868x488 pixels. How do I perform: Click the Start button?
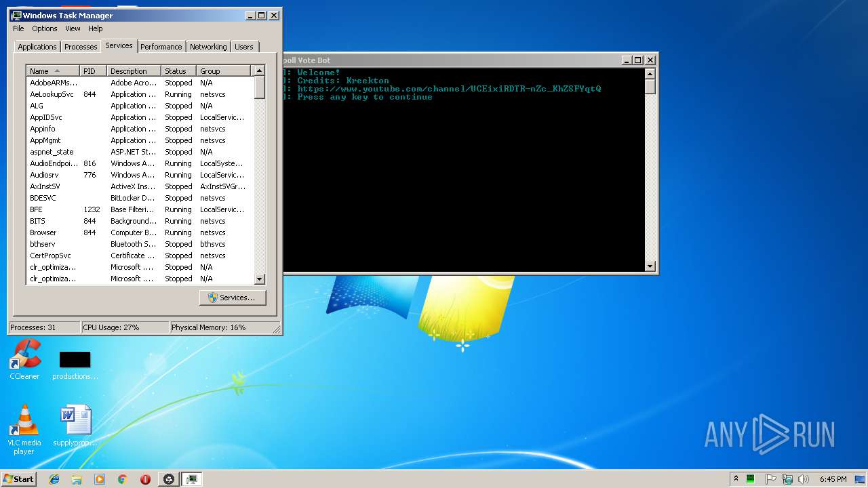[18, 479]
